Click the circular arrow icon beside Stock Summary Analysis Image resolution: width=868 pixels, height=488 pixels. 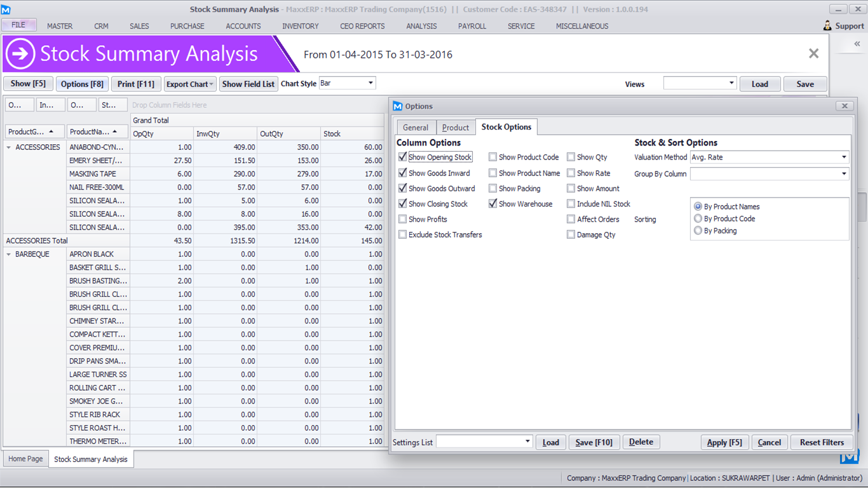pyautogui.click(x=20, y=54)
